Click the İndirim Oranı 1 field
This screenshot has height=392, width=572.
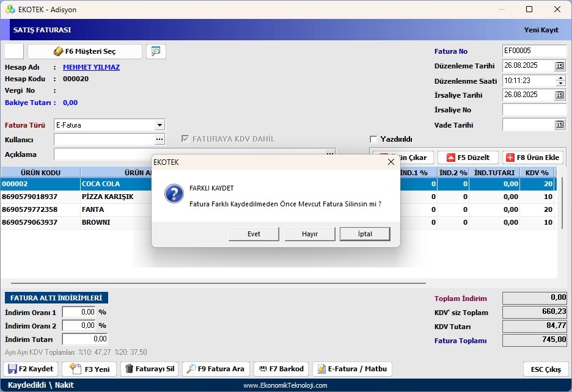(x=79, y=312)
